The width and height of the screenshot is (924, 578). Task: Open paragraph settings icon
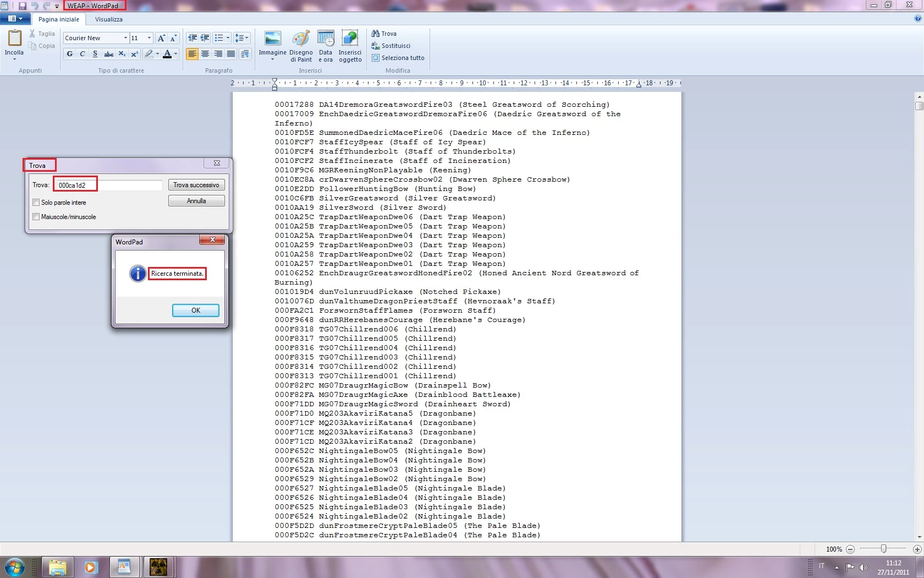point(245,54)
